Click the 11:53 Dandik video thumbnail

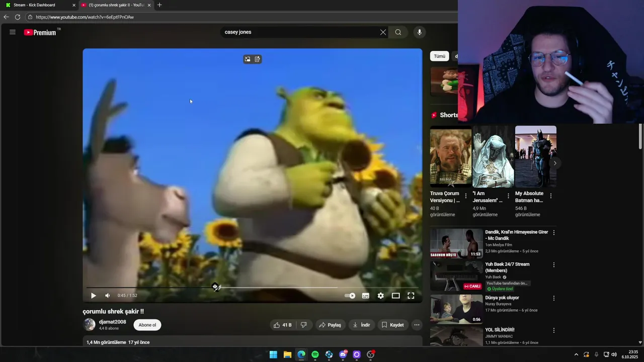456,243
